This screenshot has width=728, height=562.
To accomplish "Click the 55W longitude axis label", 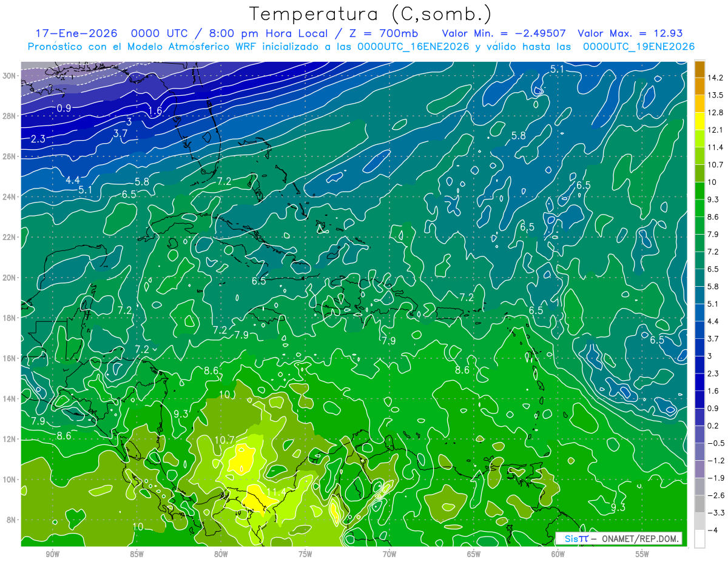I will pyautogui.click(x=642, y=554).
